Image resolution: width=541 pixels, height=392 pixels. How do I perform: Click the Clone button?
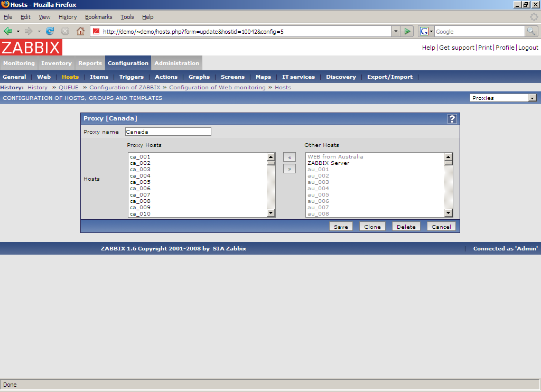[372, 227]
